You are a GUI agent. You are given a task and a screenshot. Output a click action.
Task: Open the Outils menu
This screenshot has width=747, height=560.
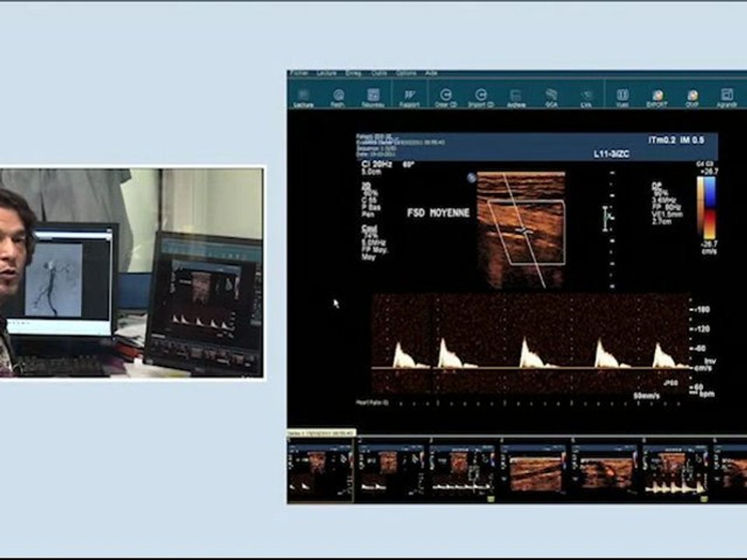[379, 73]
